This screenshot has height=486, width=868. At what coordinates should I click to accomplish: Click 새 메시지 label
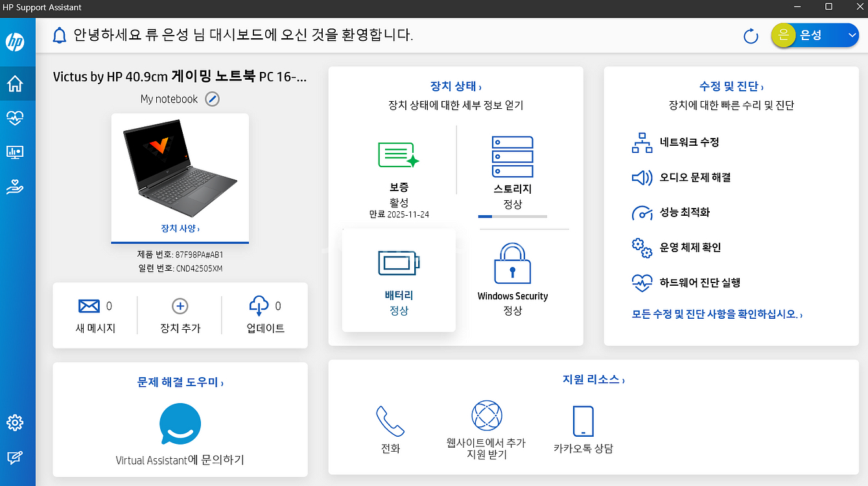pos(95,329)
